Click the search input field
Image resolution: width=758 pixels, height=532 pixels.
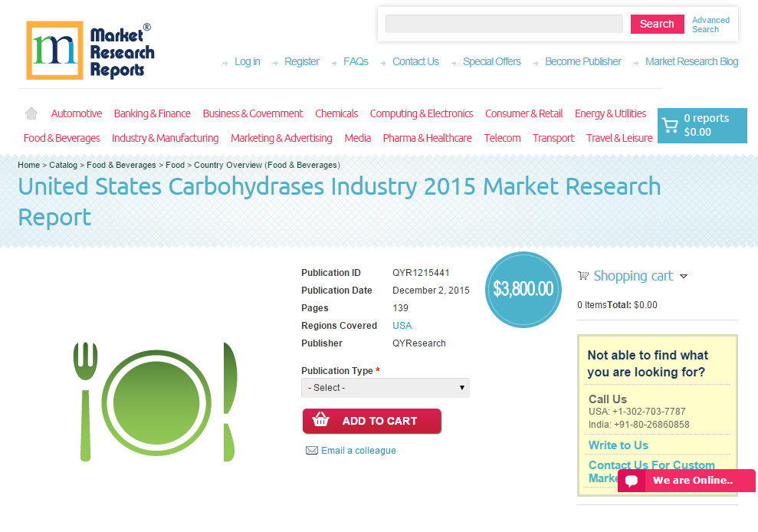click(504, 24)
